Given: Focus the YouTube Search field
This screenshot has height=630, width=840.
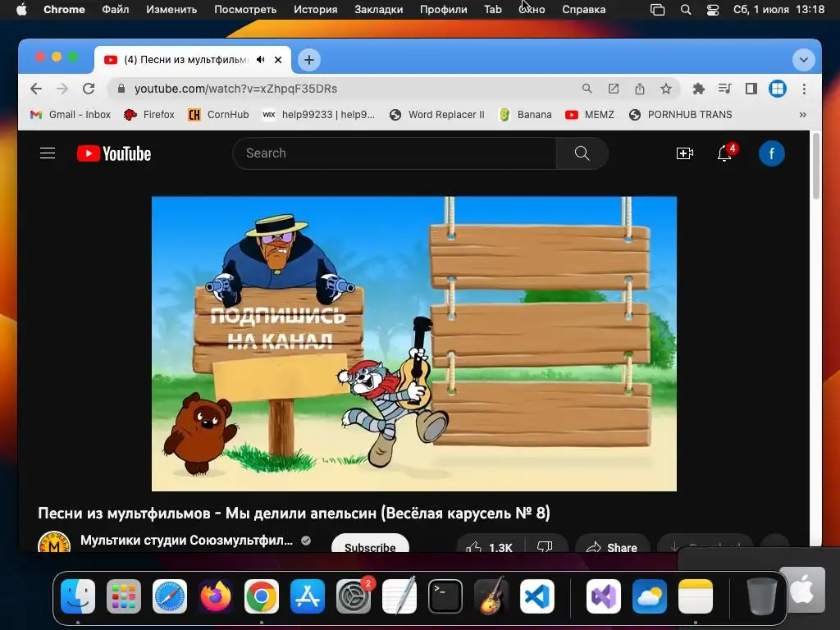Looking at the screenshot, I should 395,153.
